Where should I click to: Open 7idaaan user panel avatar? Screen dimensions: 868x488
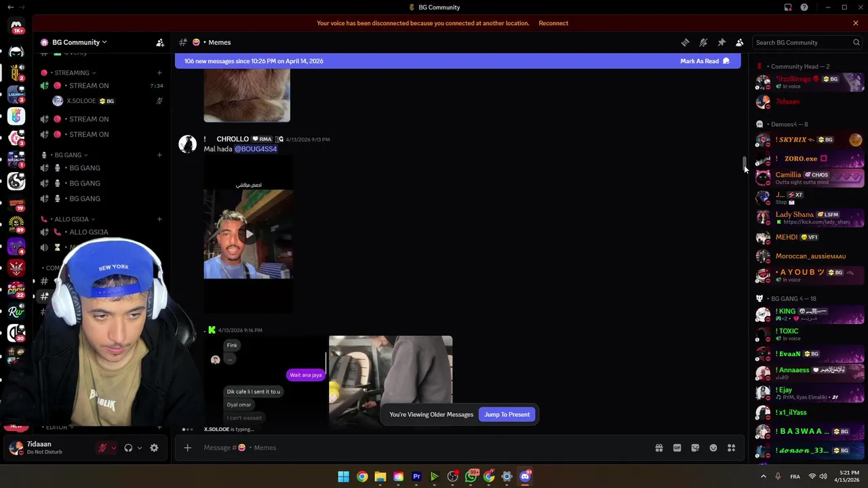[16, 447]
